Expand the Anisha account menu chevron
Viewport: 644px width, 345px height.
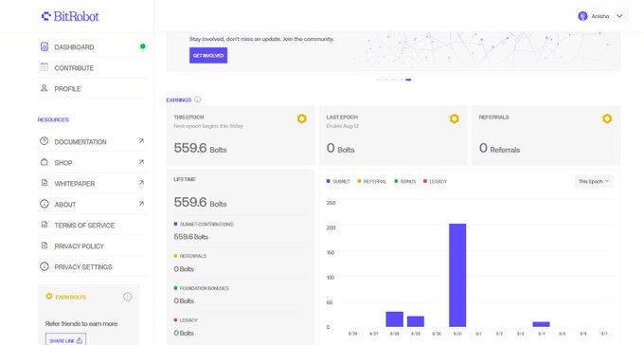coord(619,16)
